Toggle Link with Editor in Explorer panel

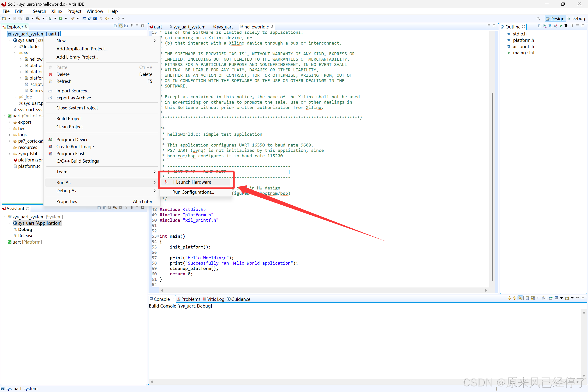click(120, 26)
